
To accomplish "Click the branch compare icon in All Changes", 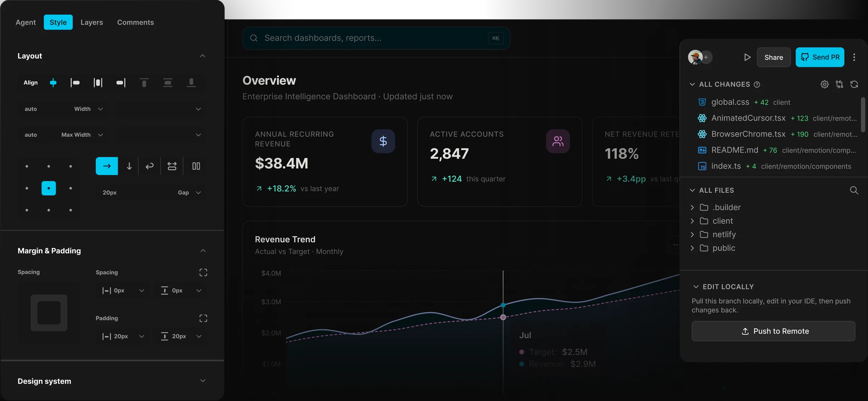I will point(839,84).
